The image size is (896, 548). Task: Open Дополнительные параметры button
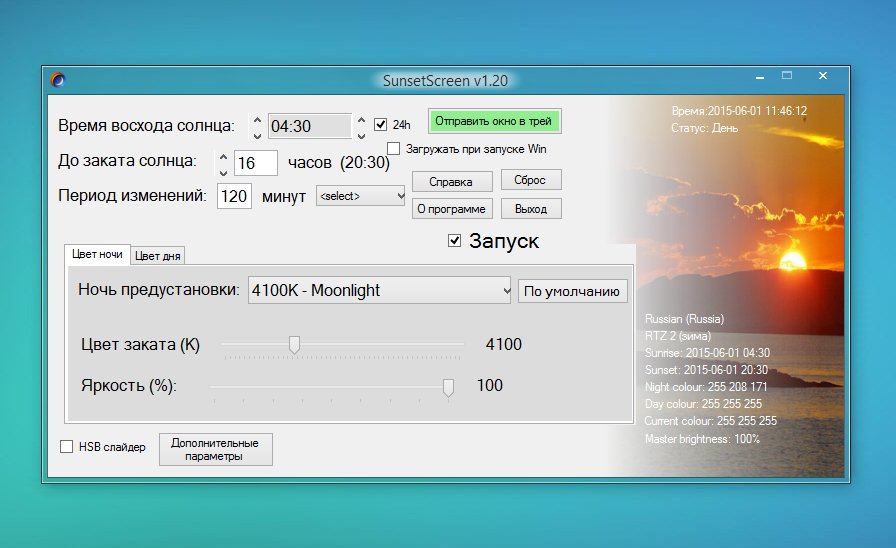coord(215,449)
